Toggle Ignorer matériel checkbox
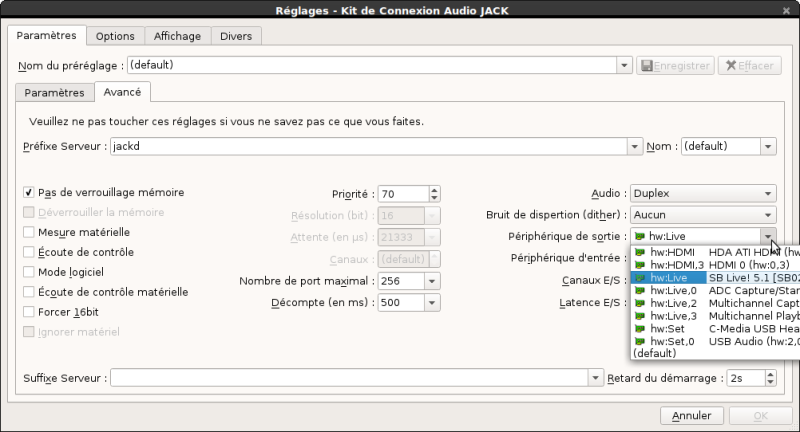Screen dimensions: 800x432 coord(29,332)
